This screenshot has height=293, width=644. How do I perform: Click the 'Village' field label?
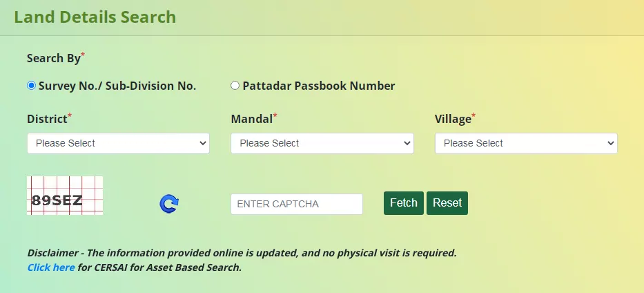click(x=453, y=120)
